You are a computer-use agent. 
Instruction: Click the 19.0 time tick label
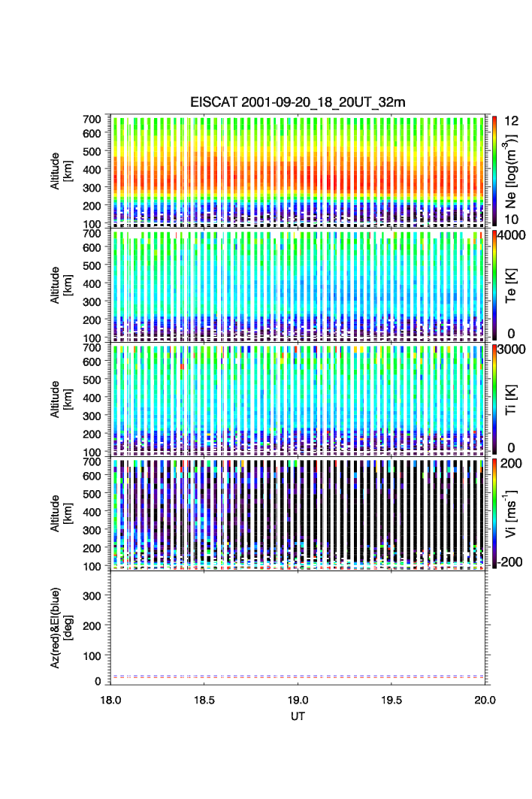298,700
